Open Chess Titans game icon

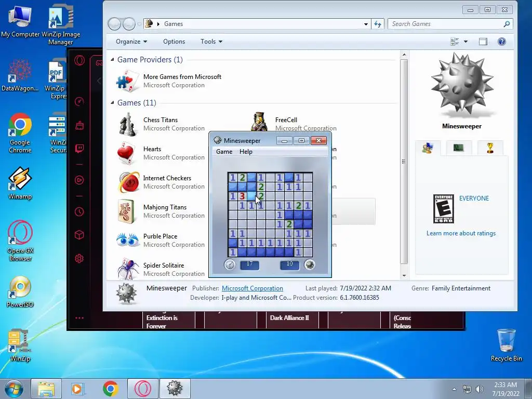click(x=128, y=124)
